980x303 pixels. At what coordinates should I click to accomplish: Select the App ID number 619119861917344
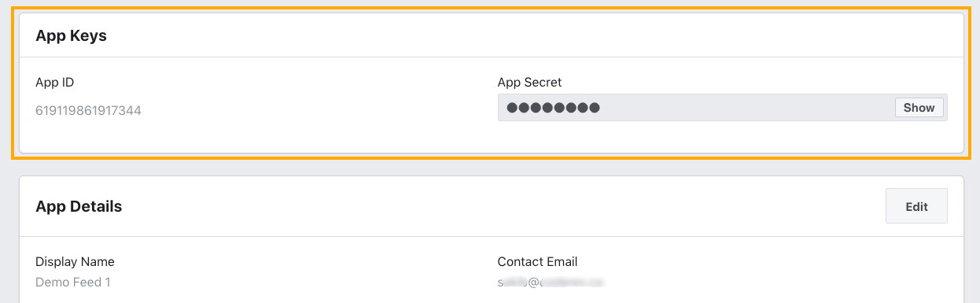pyautogui.click(x=88, y=111)
